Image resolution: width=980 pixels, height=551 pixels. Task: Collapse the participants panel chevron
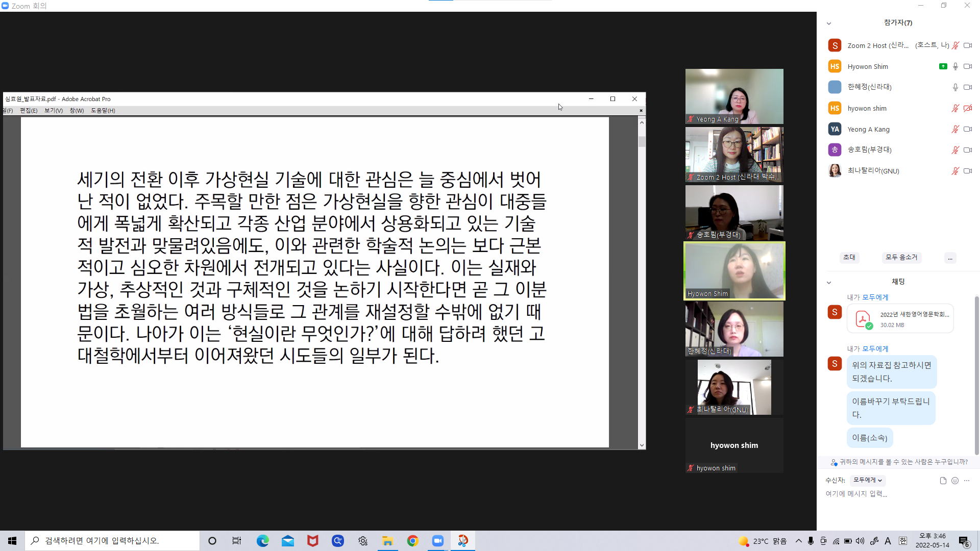tap(829, 23)
